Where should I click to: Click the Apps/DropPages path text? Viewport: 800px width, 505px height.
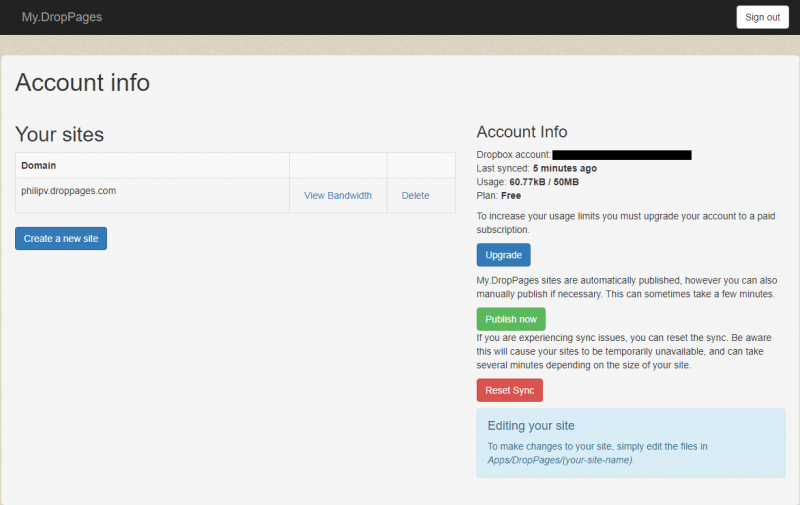pos(560,460)
